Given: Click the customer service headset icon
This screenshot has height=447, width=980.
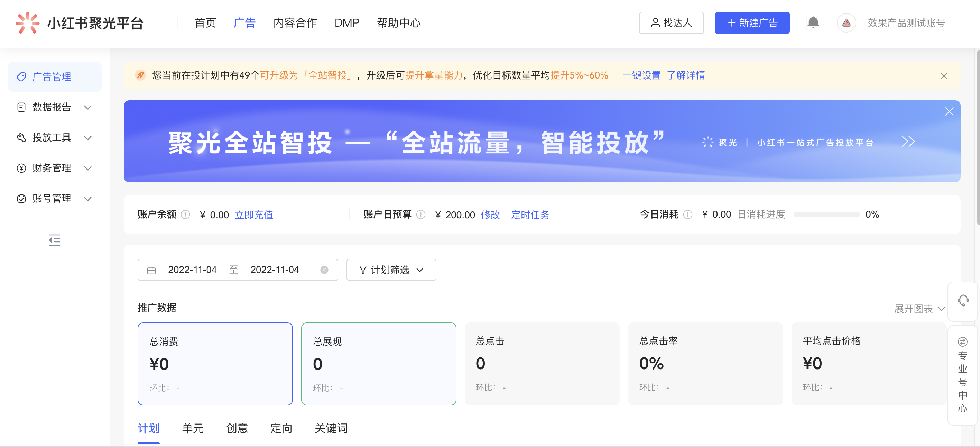Looking at the screenshot, I should point(963,300).
